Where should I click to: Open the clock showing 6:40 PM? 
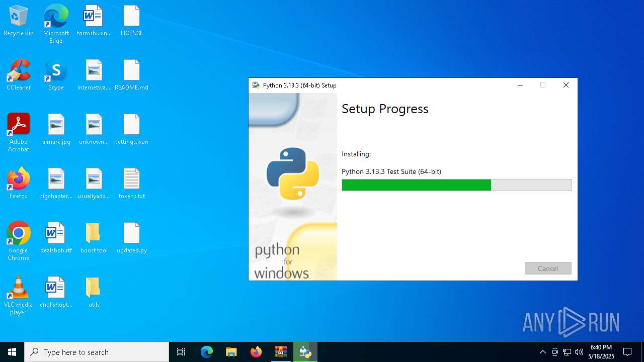[601, 352]
